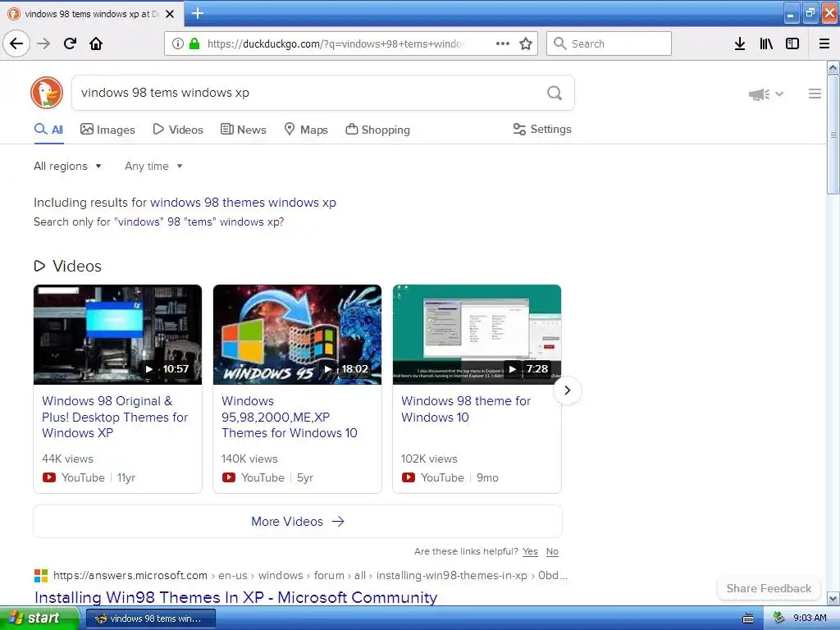This screenshot has height=630, width=840.
Task: Click the Microsoft favicon beside answers.microsoft.com
Action: tap(41, 575)
